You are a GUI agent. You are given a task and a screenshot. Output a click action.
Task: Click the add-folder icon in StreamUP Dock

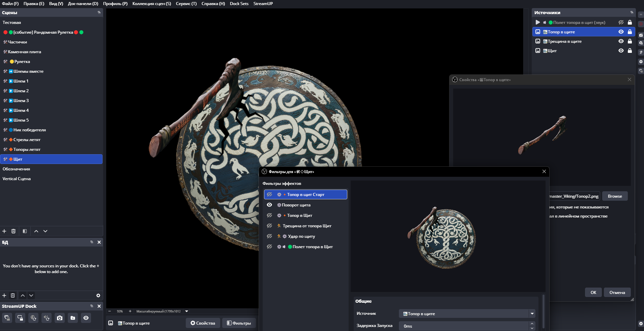point(73,318)
